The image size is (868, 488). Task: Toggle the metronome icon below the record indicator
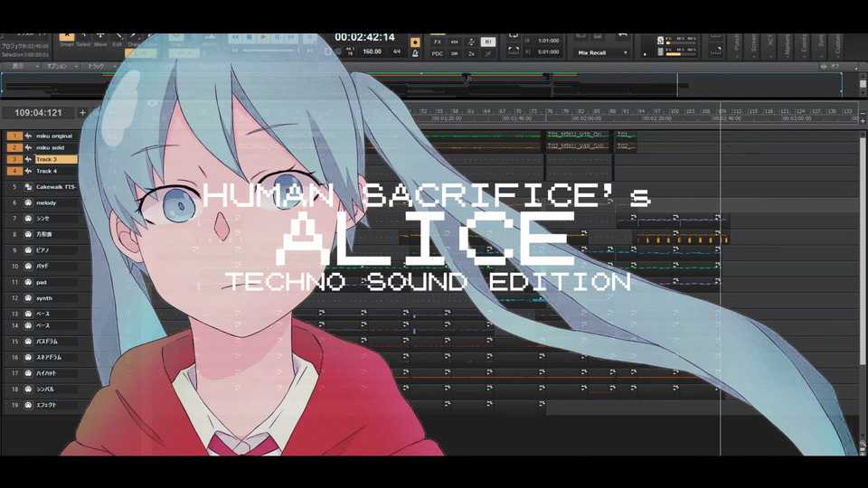click(x=415, y=53)
